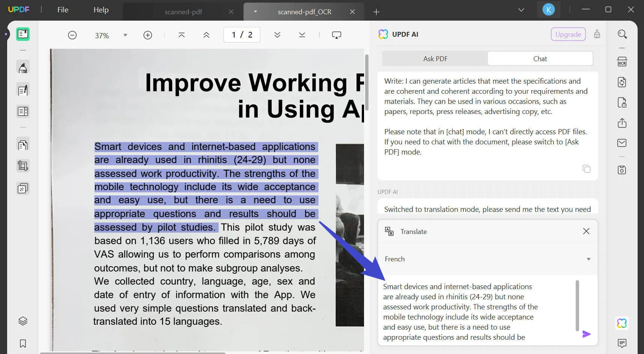Click the zoom in plus button

(x=148, y=35)
